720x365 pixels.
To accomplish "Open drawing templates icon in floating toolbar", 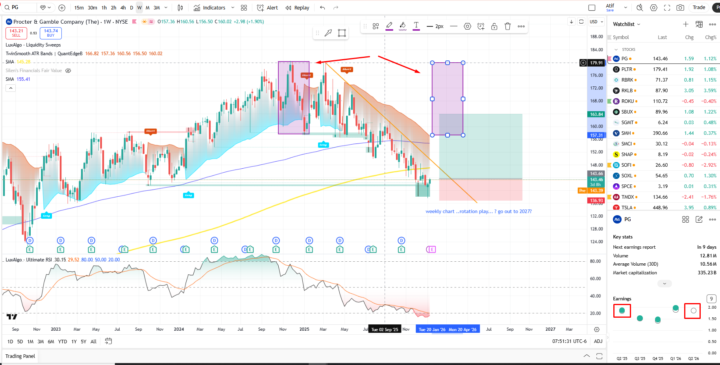I will (x=376, y=26).
